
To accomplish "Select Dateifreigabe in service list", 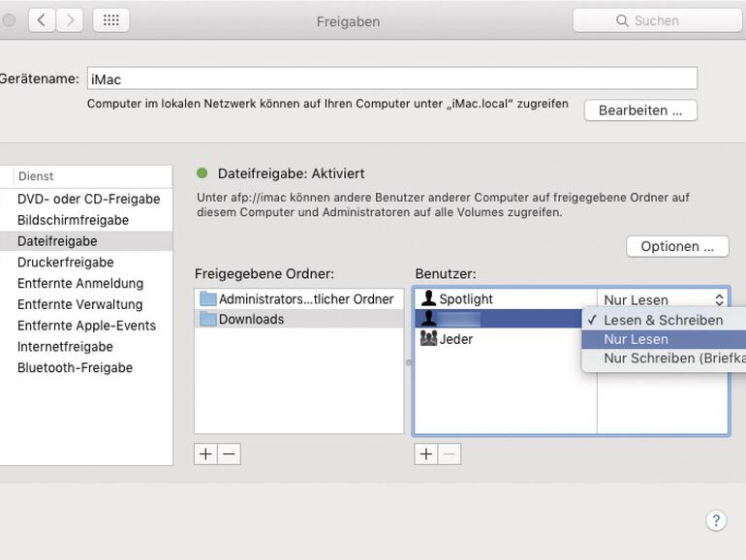I will pos(86,241).
